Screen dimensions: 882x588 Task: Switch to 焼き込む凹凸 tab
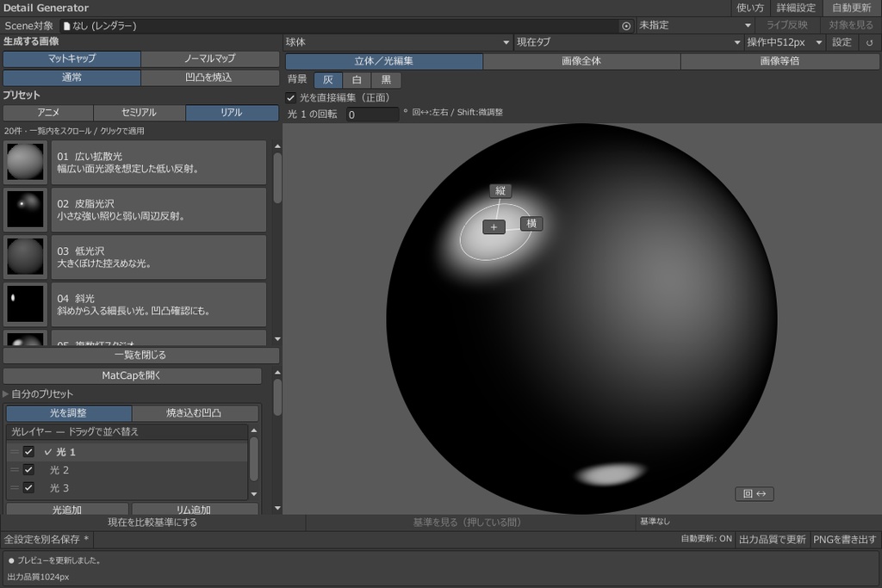point(195,413)
